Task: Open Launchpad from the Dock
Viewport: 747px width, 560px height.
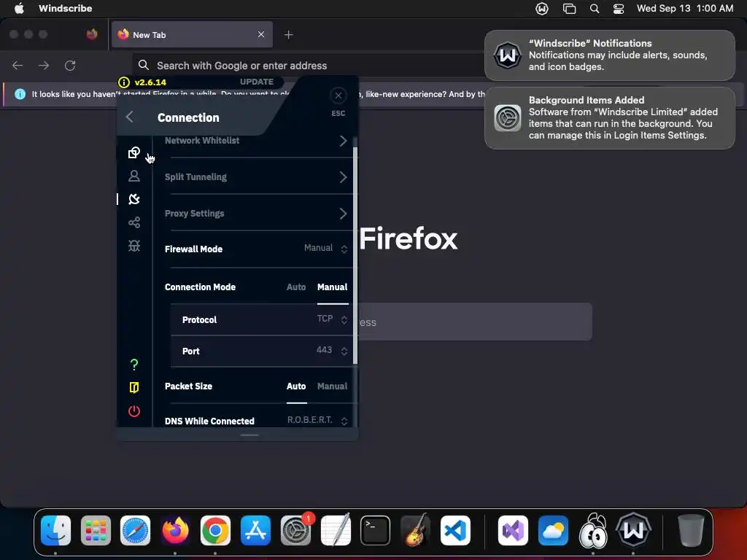Action: 96,531
